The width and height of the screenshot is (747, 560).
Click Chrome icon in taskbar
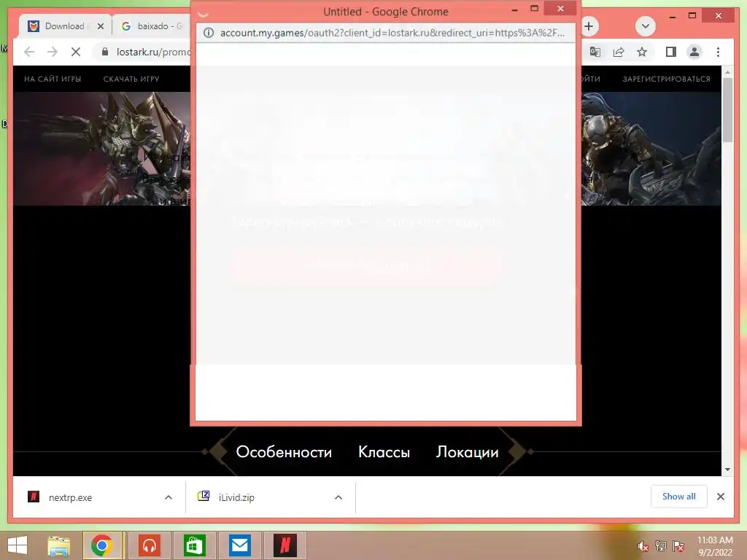(x=101, y=545)
